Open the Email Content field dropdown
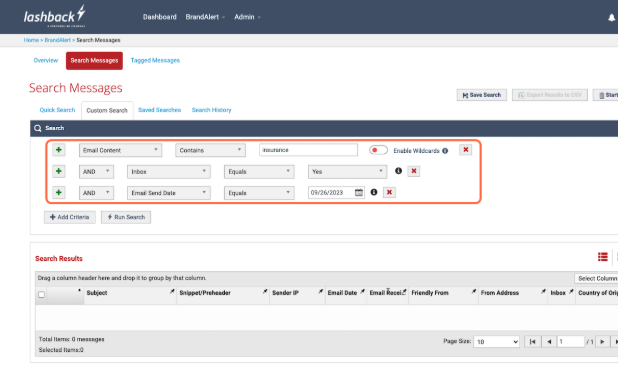This screenshot has width=618, height=375. click(x=120, y=150)
